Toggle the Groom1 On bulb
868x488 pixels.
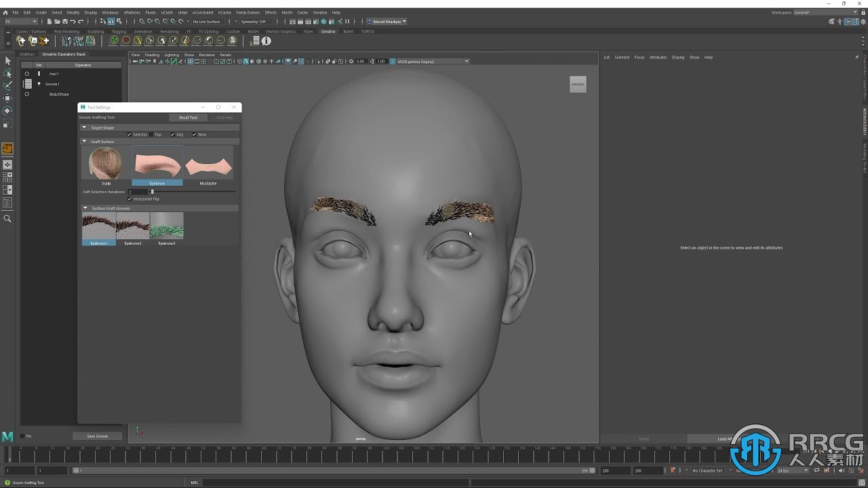coord(39,84)
